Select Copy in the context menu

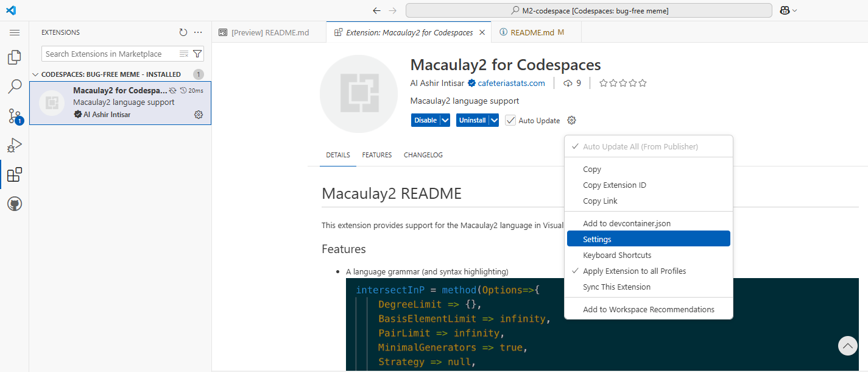[x=649, y=169]
